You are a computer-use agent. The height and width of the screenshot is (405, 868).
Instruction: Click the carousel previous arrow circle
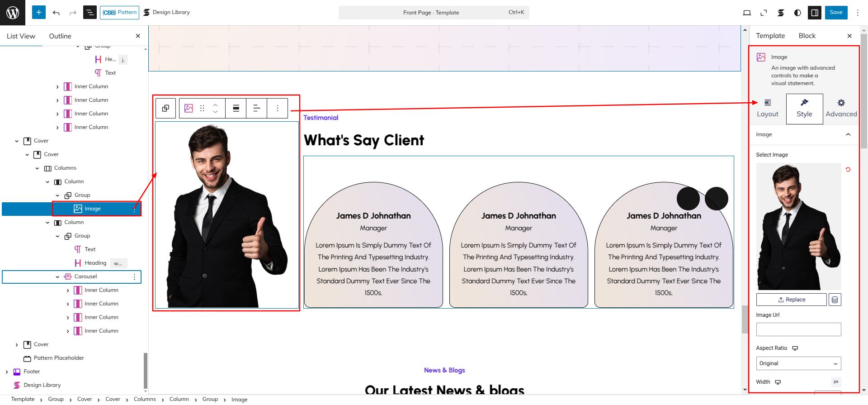click(688, 198)
